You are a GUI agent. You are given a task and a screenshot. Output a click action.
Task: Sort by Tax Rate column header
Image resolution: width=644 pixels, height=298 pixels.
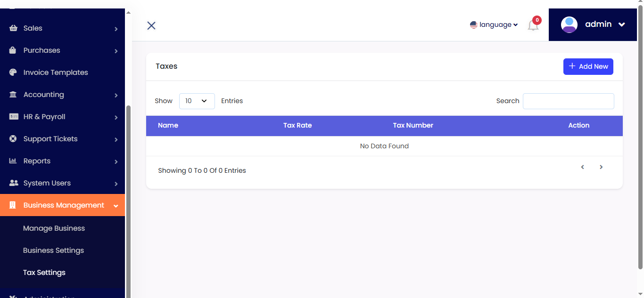point(297,125)
